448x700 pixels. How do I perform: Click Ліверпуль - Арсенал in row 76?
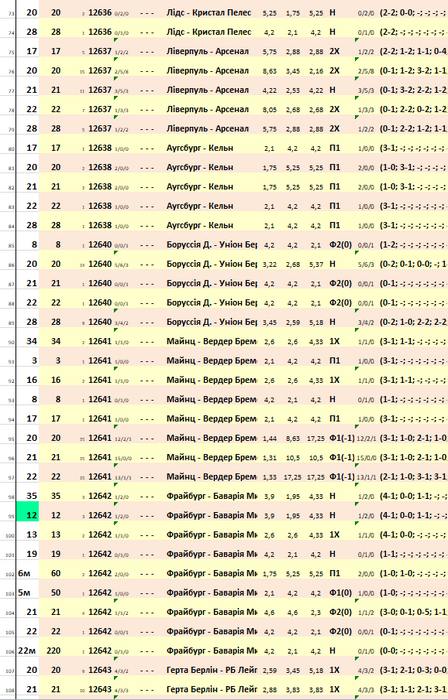(x=207, y=71)
